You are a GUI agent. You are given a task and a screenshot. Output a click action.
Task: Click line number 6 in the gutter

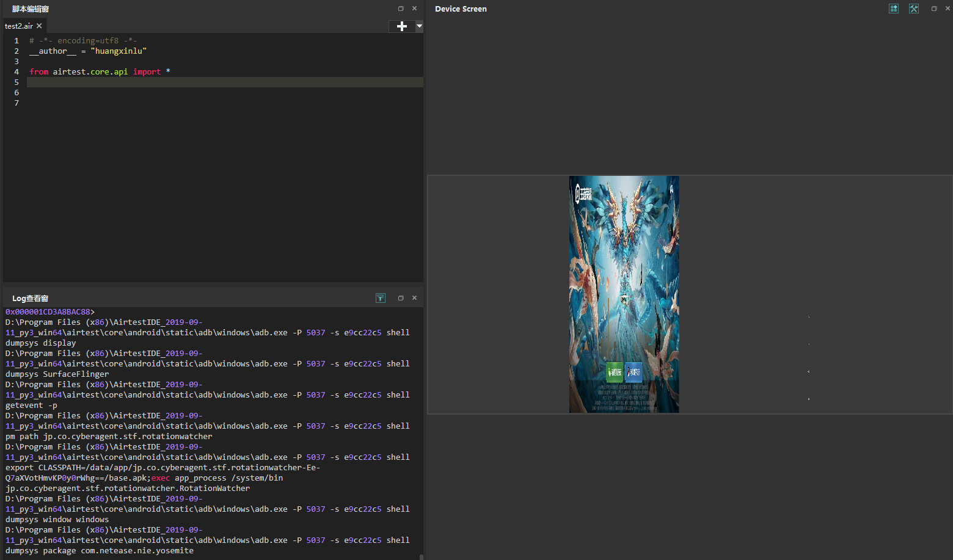16,93
